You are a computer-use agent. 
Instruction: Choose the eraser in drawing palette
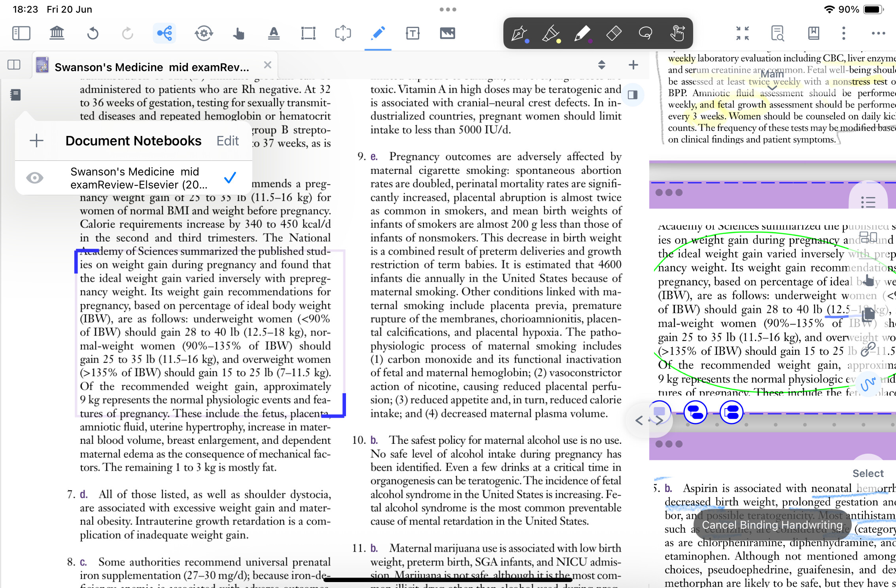614,33
